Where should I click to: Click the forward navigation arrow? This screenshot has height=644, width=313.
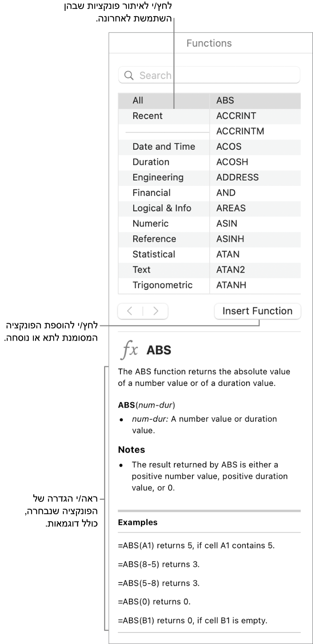pyautogui.click(x=156, y=311)
